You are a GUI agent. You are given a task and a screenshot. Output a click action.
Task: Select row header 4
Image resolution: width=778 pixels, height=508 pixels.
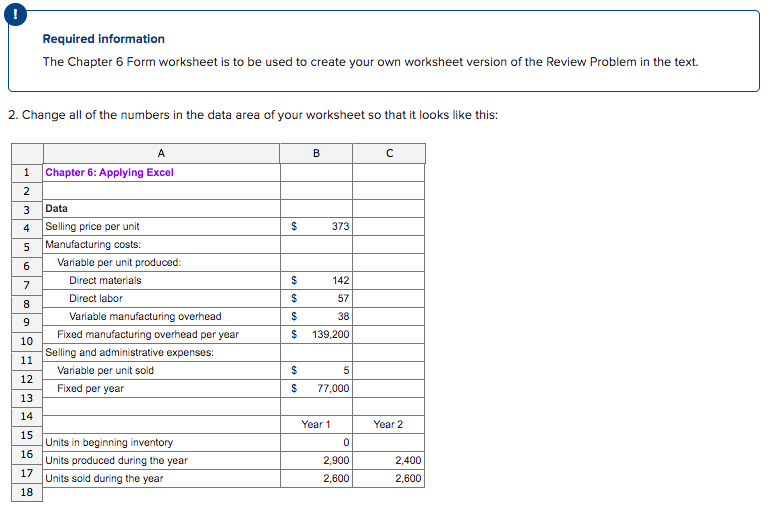[x=27, y=228]
